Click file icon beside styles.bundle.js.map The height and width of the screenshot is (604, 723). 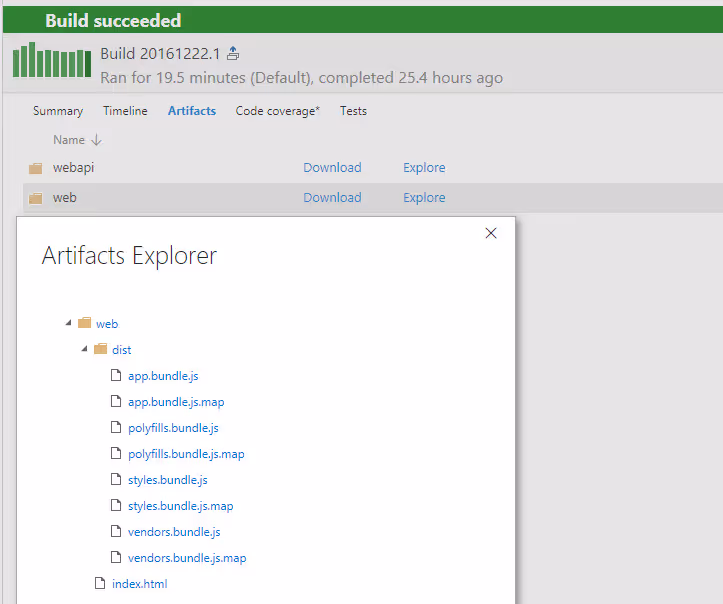point(116,505)
